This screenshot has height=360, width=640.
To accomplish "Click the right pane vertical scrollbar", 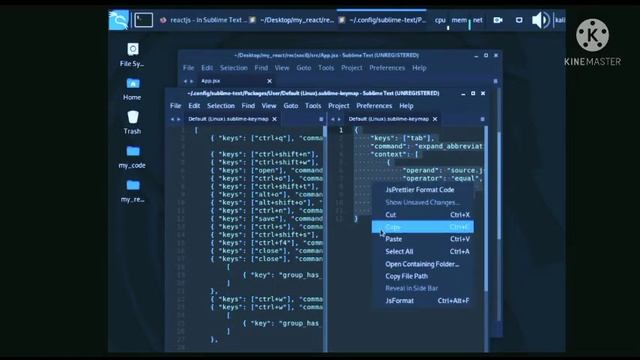I will [x=486, y=208].
